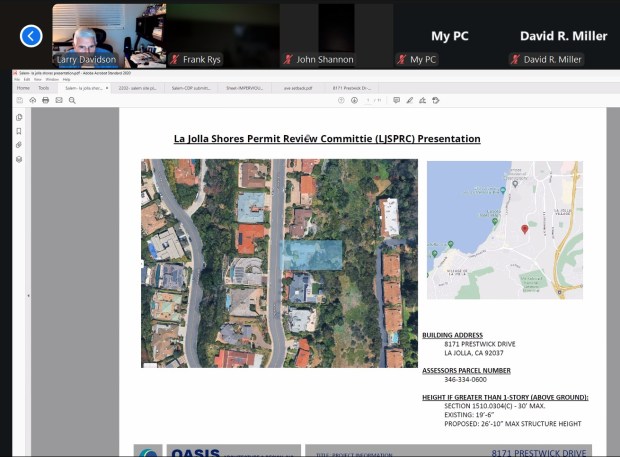This screenshot has width=620, height=457.
Task: Go to previous page with up arrow
Action: point(341,100)
